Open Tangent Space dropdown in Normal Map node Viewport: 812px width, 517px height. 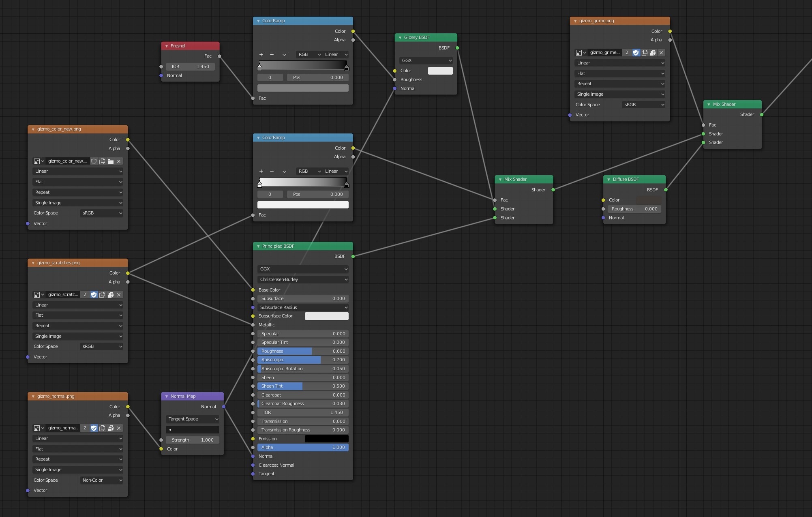193,419
